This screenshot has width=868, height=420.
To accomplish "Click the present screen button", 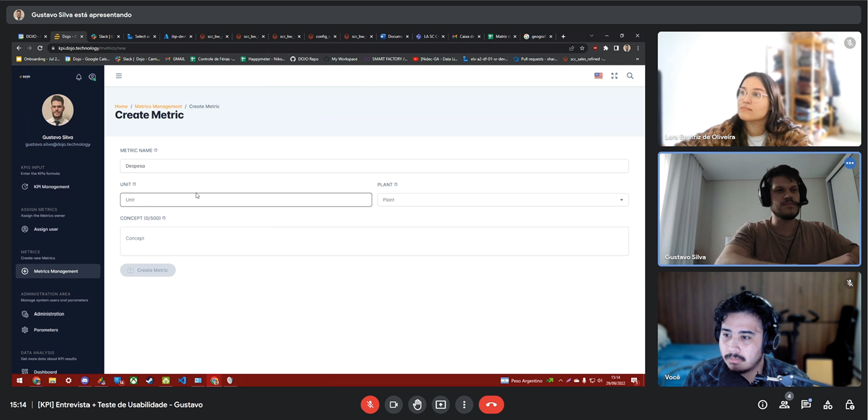I will click(441, 404).
